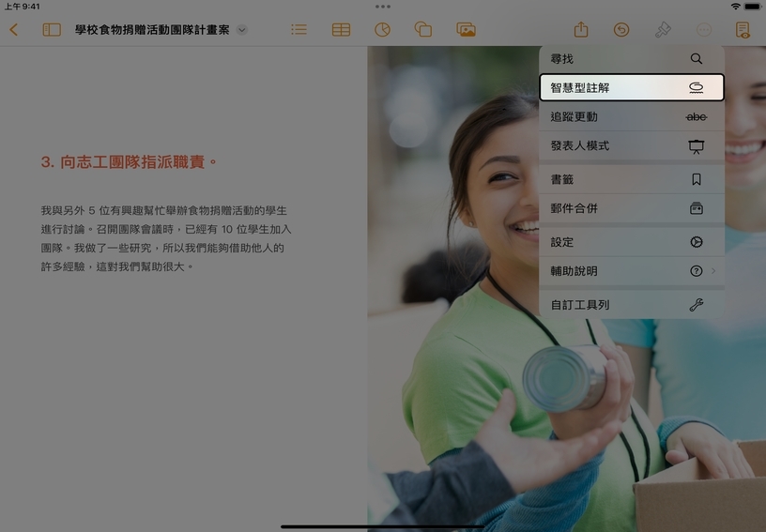Open the chart insert icon
Screen dimensions: 766x532
coord(382,30)
